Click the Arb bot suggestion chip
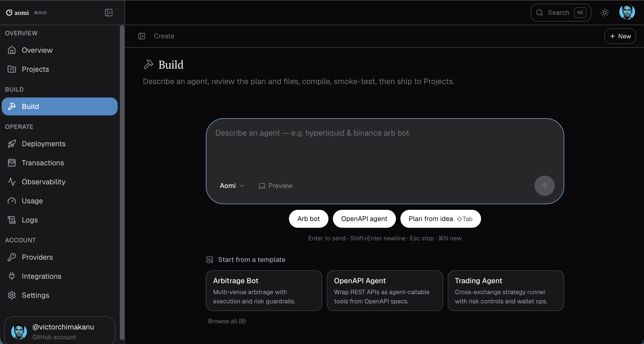644x344 pixels. pyautogui.click(x=308, y=219)
